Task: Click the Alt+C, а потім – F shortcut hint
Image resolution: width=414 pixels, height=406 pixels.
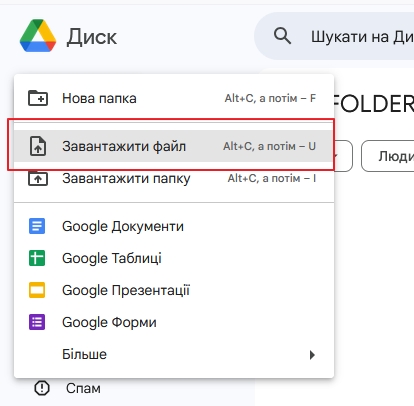Action: tap(270, 98)
